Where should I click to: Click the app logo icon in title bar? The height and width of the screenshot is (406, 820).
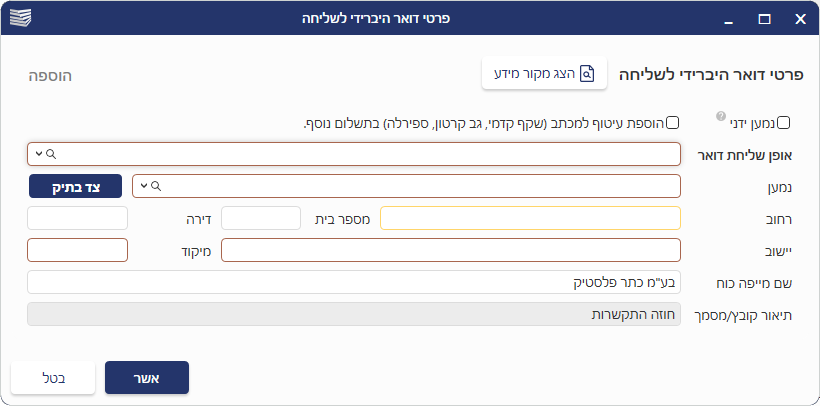20,19
